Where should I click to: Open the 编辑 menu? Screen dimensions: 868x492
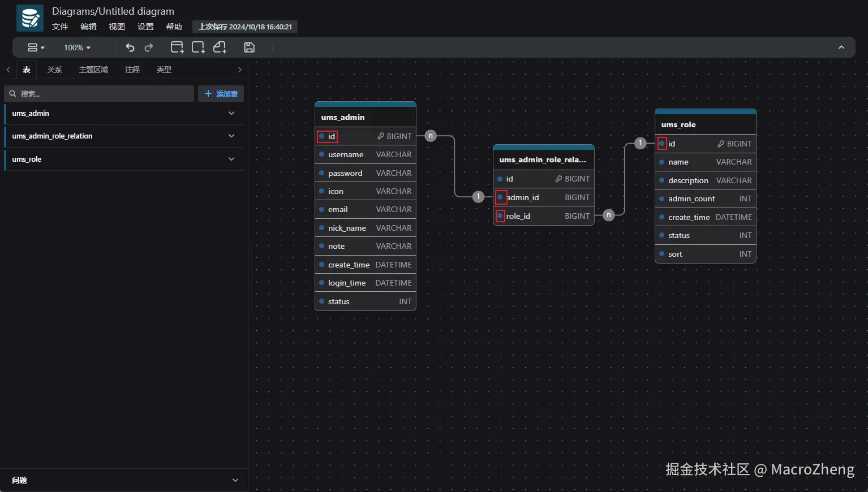click(x=88, y=27)
